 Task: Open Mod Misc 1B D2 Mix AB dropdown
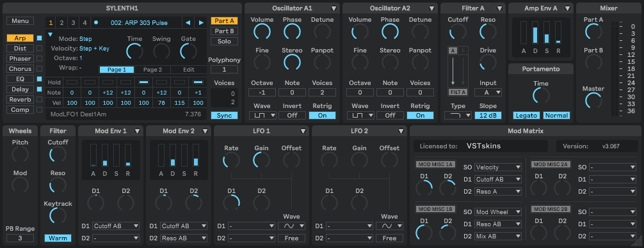498,236
